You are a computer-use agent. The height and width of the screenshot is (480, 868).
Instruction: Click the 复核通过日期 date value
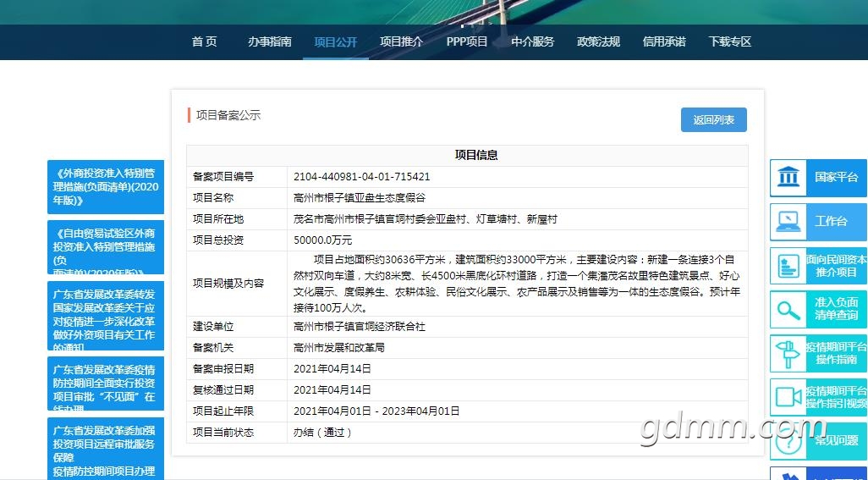332,389
